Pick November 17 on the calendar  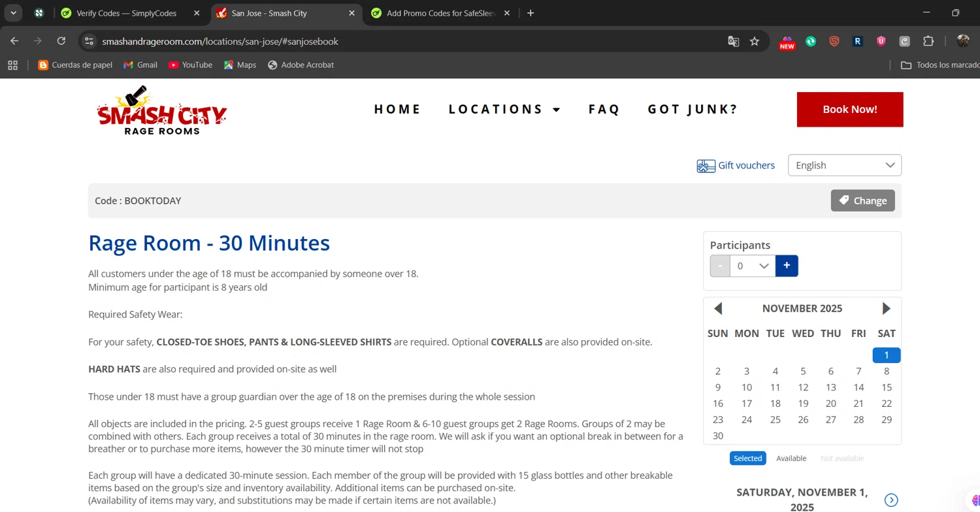tap(747, 404)
